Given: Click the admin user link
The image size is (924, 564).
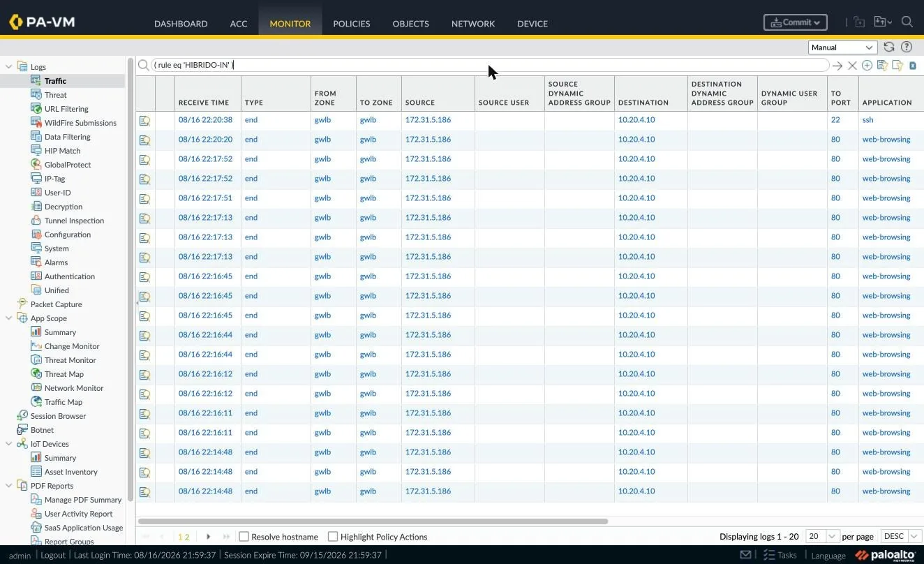Looking at the screenshot, I should pos(20,556).
